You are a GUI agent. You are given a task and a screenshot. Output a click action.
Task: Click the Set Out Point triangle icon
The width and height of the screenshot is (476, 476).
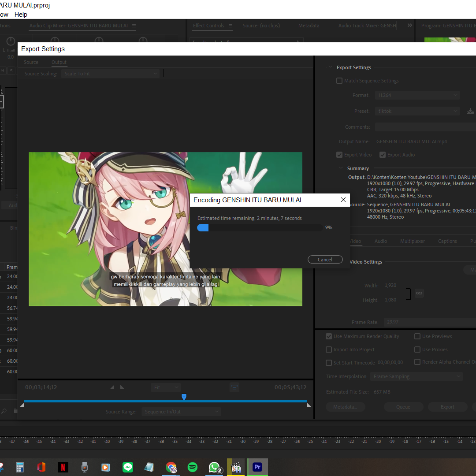click(x=122, y=387)
